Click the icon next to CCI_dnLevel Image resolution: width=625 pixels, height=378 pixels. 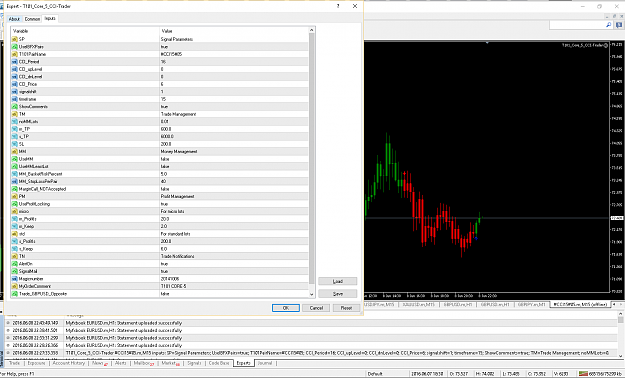[x=15, y=77]
